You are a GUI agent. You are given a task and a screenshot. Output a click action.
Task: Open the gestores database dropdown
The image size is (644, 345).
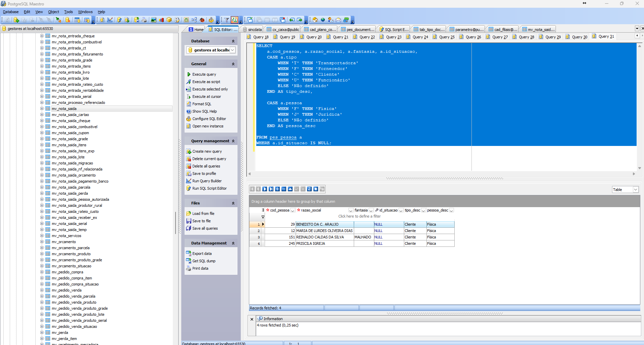pos(232,50)
